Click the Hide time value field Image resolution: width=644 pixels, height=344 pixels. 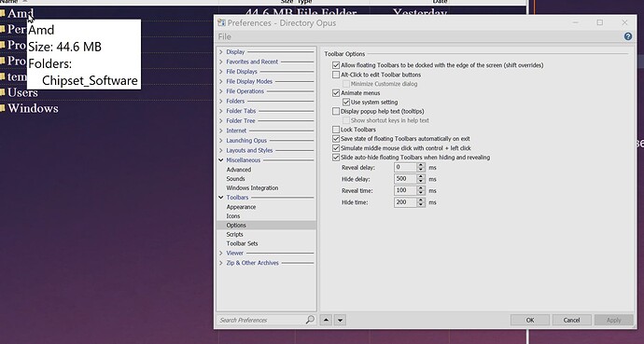point(405,202)
